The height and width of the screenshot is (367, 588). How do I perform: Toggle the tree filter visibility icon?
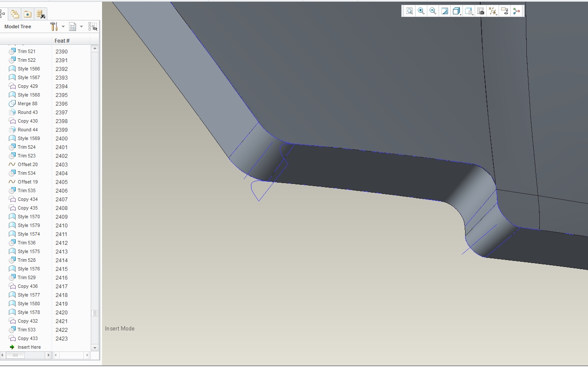[92, 27]
